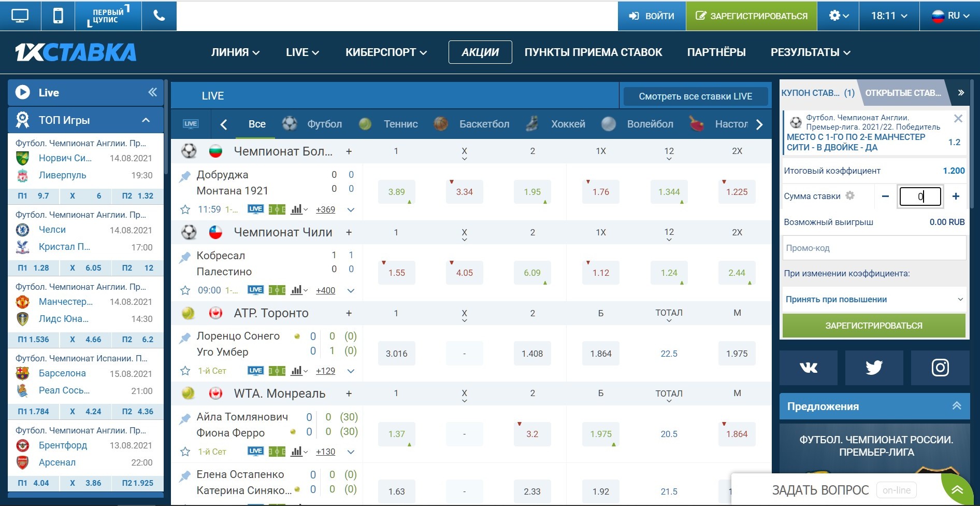Collapse the ТОП Игры section
Screen dimensions: 980x506
click(146, 120)
